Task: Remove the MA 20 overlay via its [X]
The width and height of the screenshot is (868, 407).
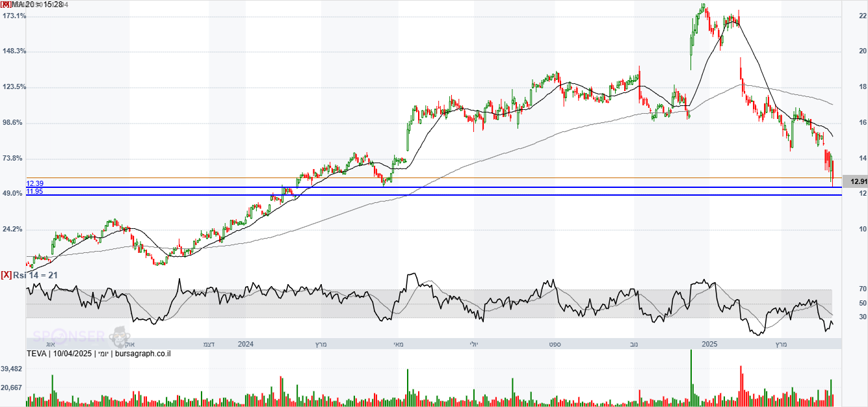Action: tap(5, 5)
